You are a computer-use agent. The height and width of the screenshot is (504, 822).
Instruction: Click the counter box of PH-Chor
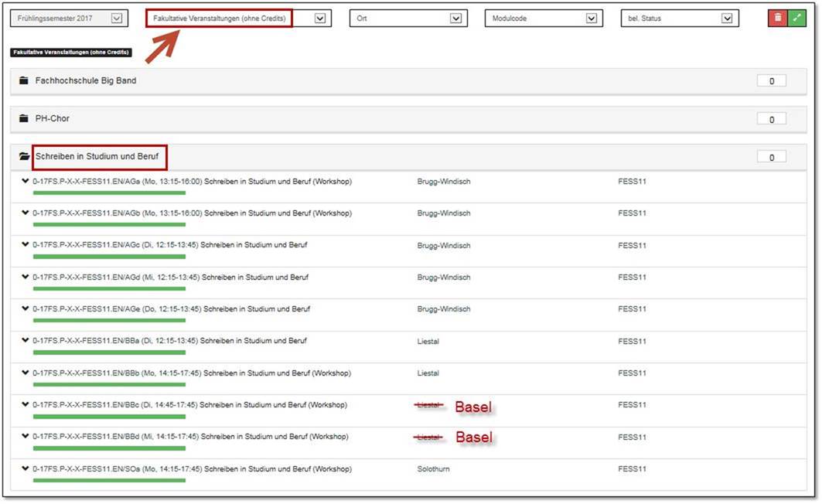771,120
